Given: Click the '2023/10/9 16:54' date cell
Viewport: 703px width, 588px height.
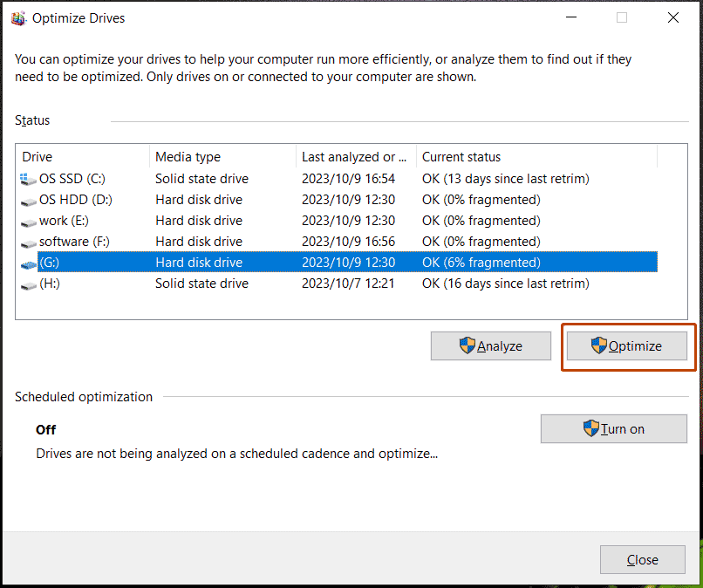Looking at the screenshot, I should tap(348, 179).
